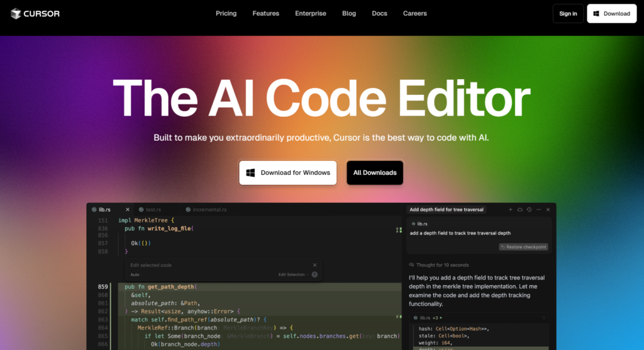The height and width of the screenshot is (350, 644).
Task: Open the Edit Selection dropdown
Action: point(293,275)
